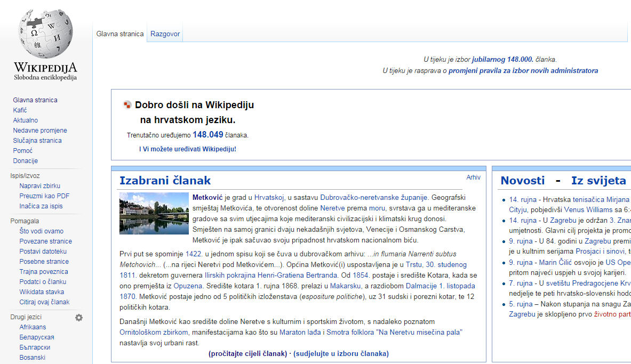Click the Croatian checkerboard icon beside welcome heading
This screenshot has height=364, width=631.
(127, 105)
